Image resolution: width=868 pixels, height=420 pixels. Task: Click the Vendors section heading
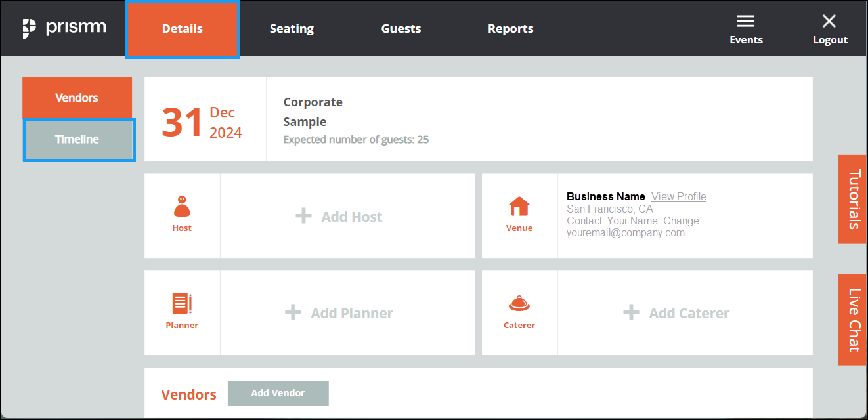pyautogui.click(x=189, y=394)
